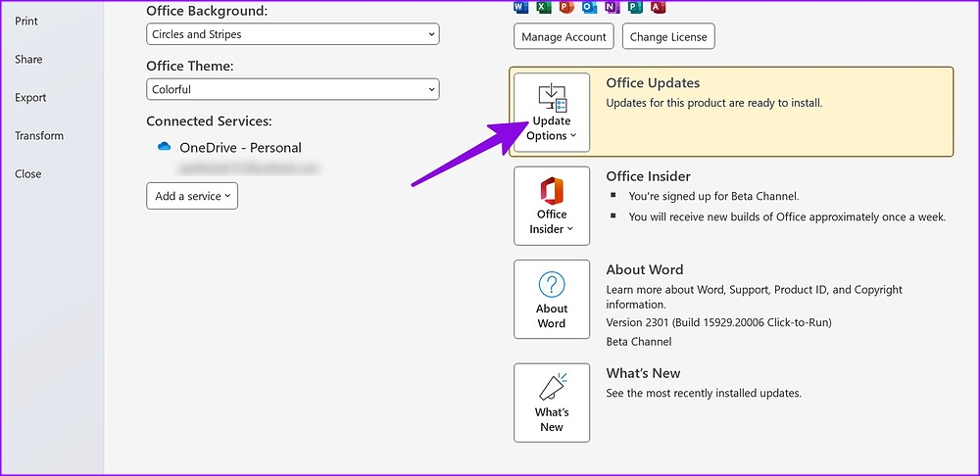The width and height of the screenshot is (980, 476).
Task: Click the Manage Account button
Action: (563, 37)
